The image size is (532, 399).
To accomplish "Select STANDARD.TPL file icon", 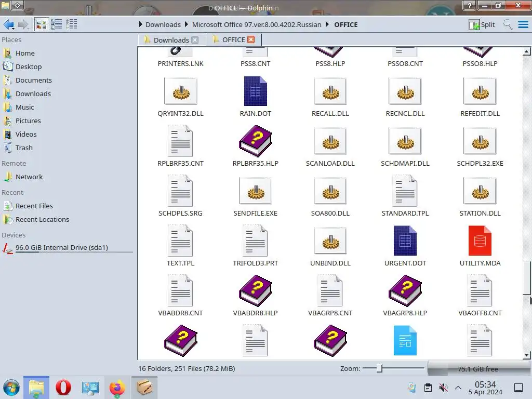I will point(405,191).
